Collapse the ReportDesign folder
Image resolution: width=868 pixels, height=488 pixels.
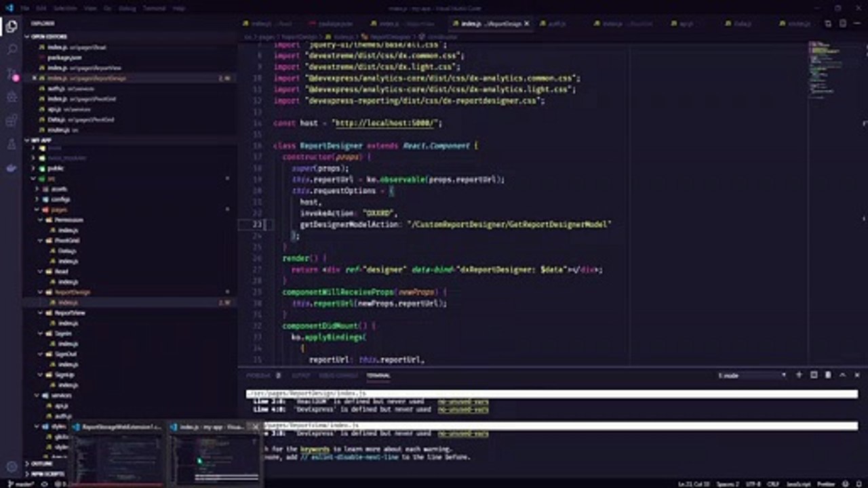[73, 292]
